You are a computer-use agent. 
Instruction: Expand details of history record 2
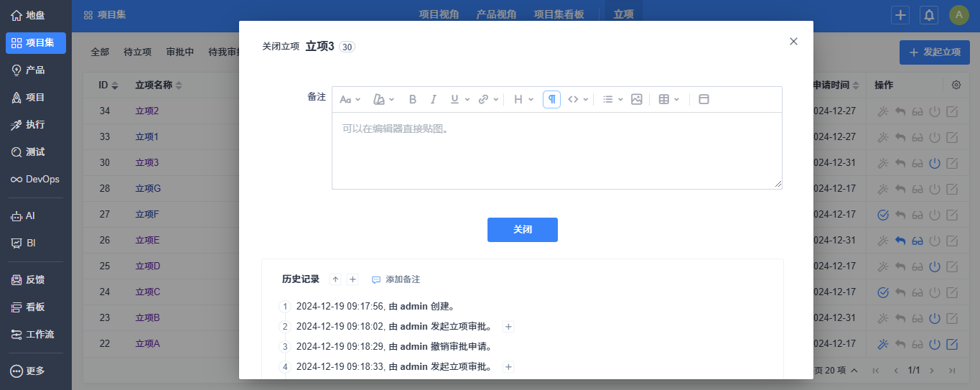(508, 327)
